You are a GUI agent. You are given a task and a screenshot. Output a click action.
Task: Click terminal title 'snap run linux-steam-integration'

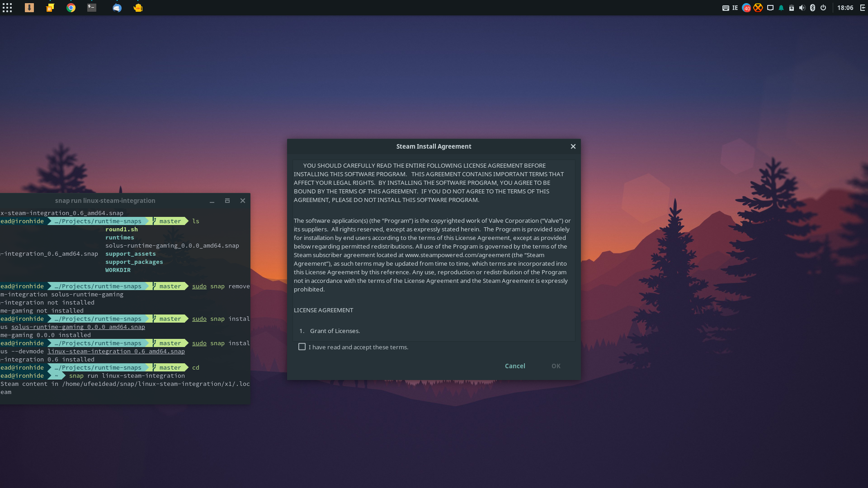point(105,201)
